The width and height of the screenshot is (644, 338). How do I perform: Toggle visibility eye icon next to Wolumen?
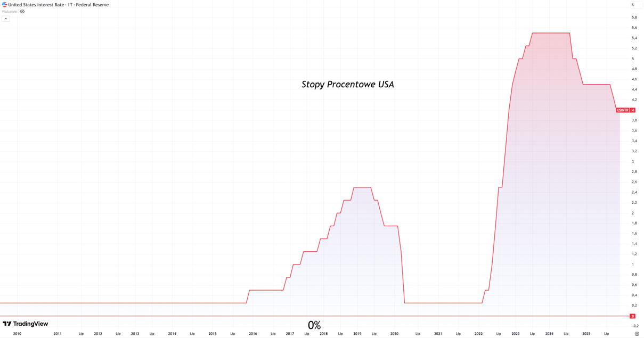point(22,12)
